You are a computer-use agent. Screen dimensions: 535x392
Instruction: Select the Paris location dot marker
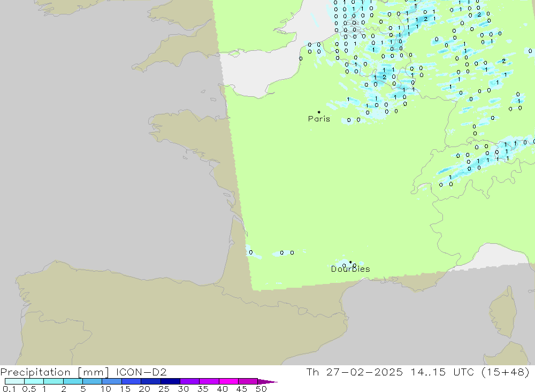pos(319,112)
